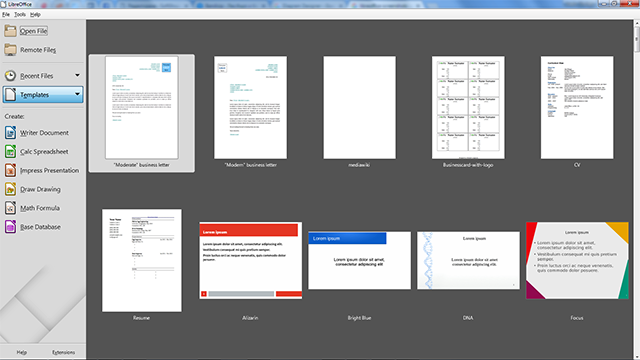Click the Calc Spreadsheet icon
The image size is (640, 360).
pyautogui.click(x=10, y=151)
